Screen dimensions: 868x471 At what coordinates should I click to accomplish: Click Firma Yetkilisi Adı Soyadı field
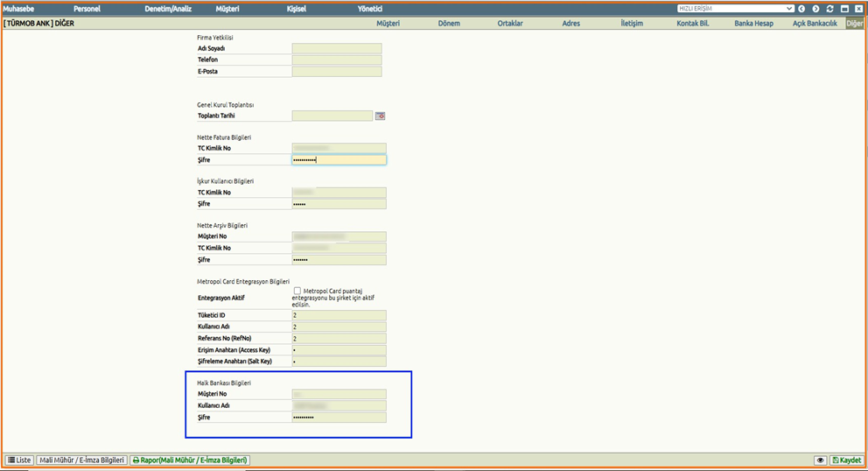coord(337,49)
